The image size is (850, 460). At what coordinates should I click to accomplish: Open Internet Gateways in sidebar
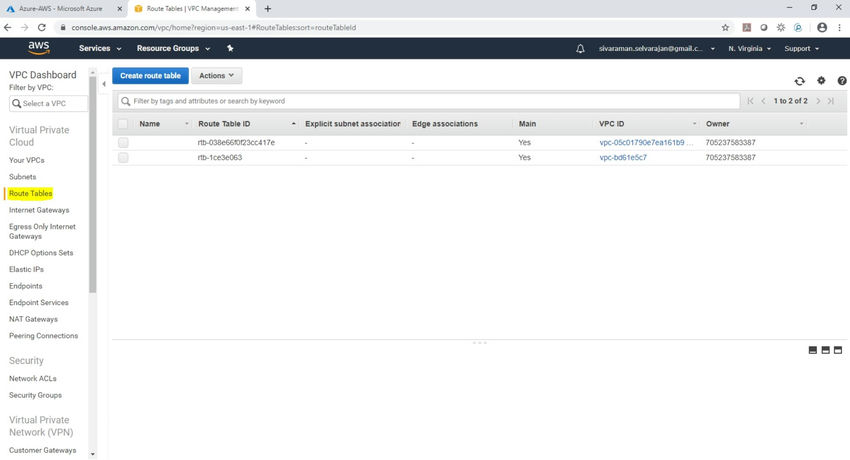[39, 210]
